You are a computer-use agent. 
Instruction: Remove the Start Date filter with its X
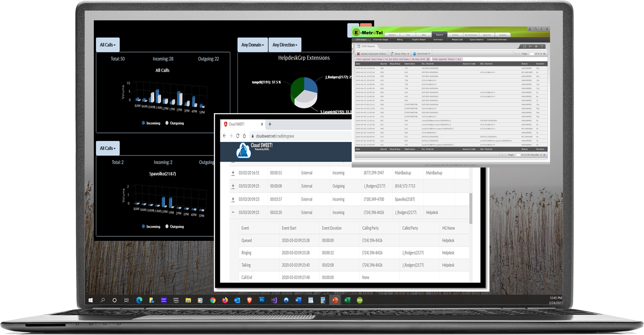[428, 59]
